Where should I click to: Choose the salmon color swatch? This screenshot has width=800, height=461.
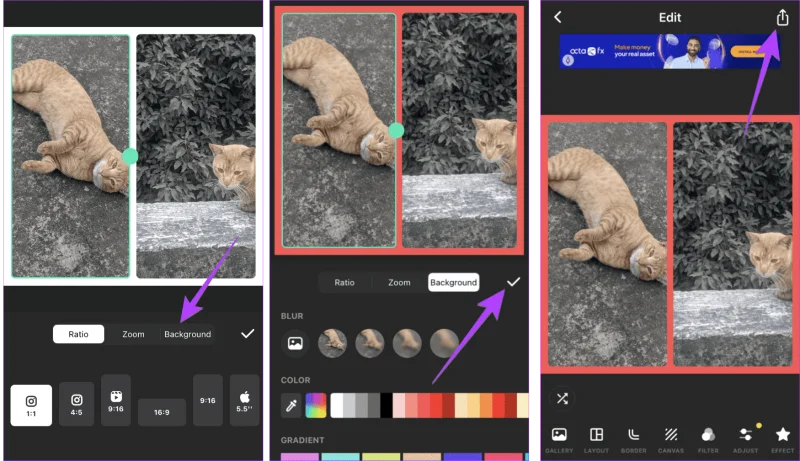411,405
